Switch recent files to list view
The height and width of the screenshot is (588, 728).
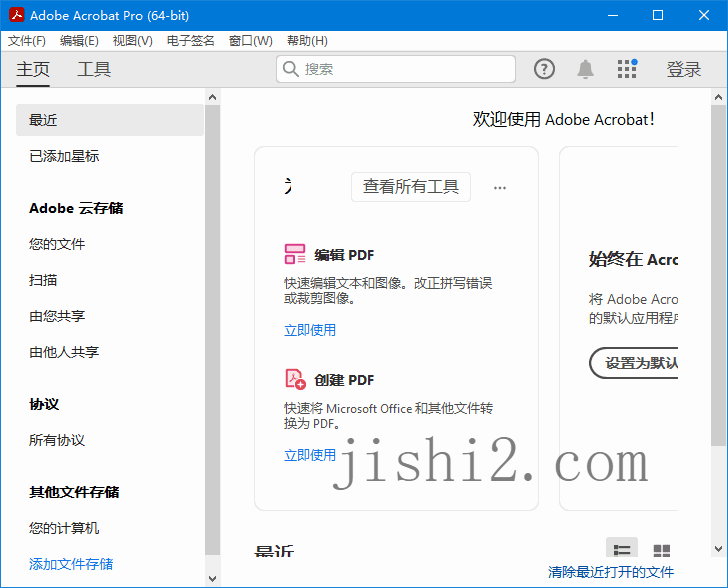pos(622,550)
